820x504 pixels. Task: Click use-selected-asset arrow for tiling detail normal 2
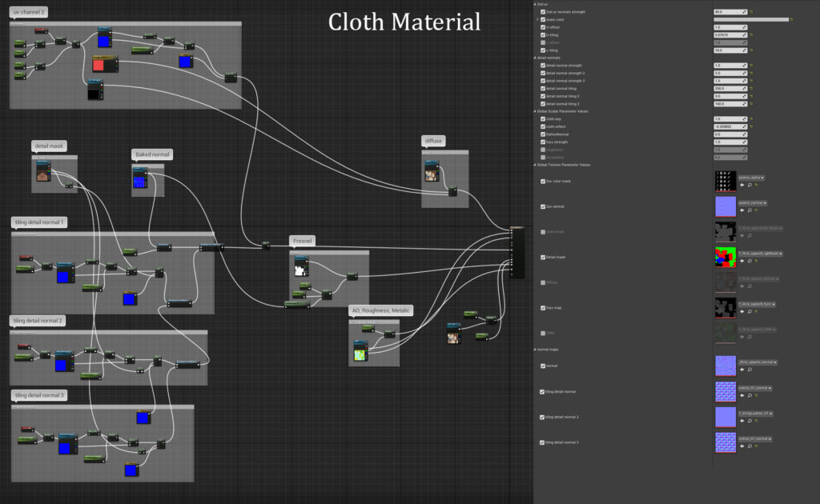742,421
